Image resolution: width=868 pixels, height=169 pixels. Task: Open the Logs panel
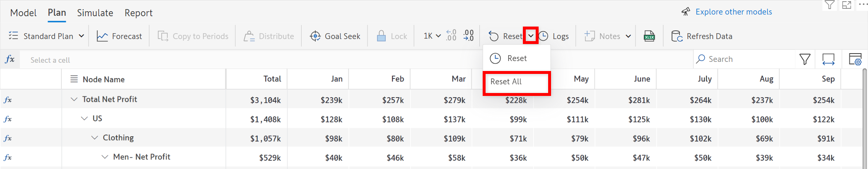click(554, 37)
